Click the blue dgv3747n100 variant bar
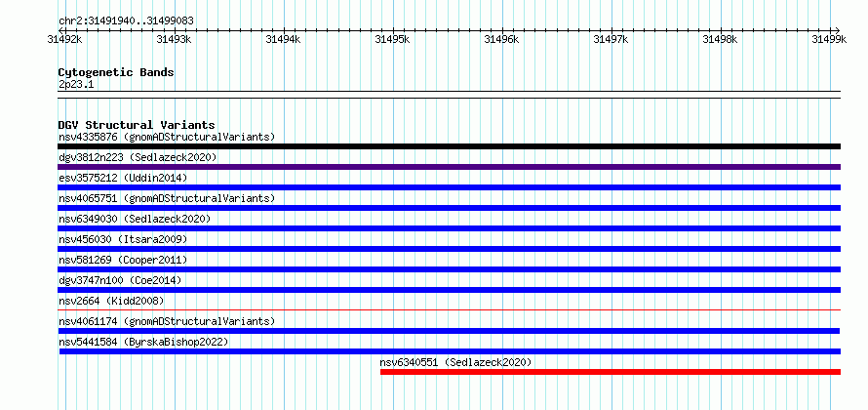 point(449,290)
